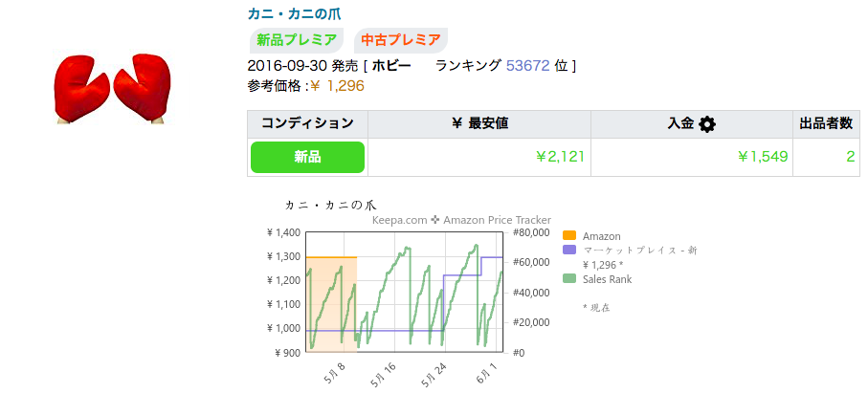This screenshot has width=868, height=393.
Task: Click the gear icon beside 入金
Action: click(707, 124)
